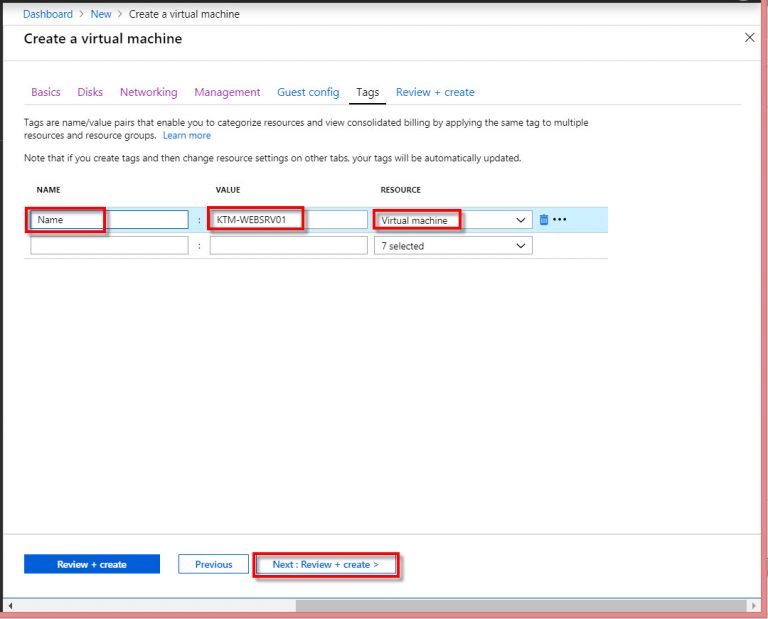Open the Guest config tab
768x619 pixels.
pos(308,92)
